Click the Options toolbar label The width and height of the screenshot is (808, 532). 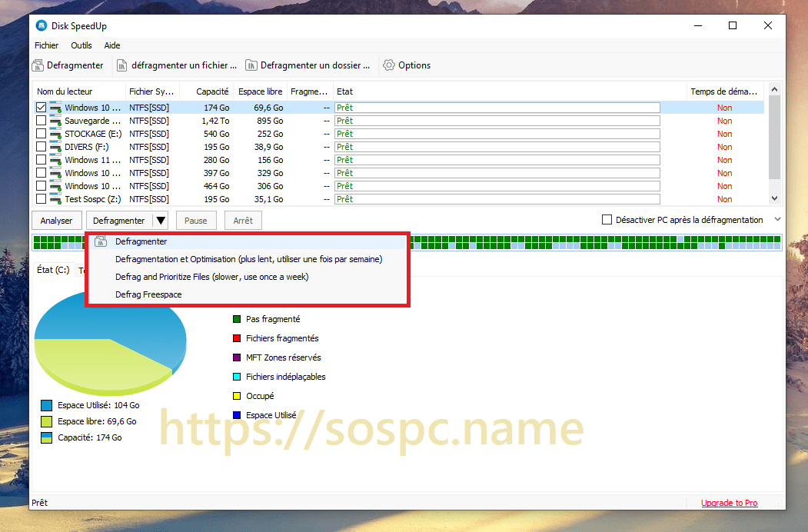[x=414, y=65]
